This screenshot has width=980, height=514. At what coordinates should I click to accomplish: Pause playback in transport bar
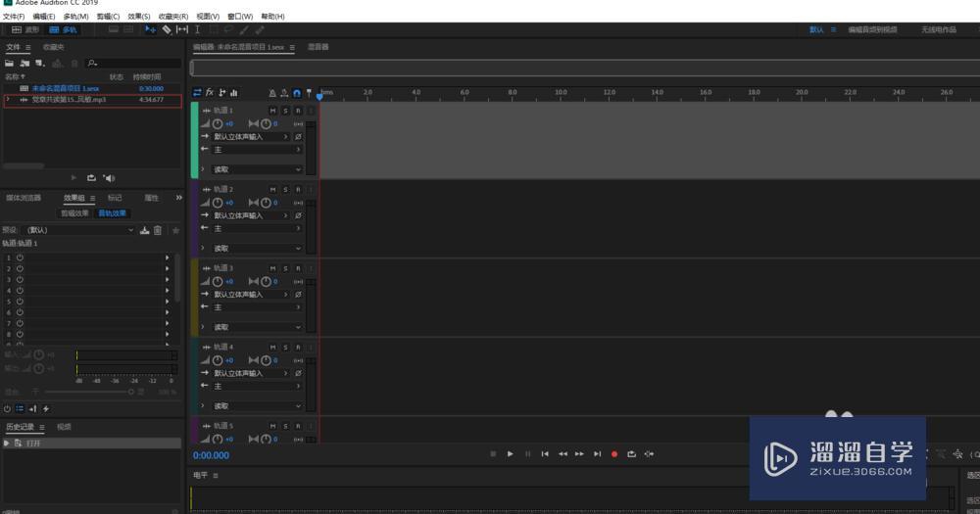[x=527, y=454]
